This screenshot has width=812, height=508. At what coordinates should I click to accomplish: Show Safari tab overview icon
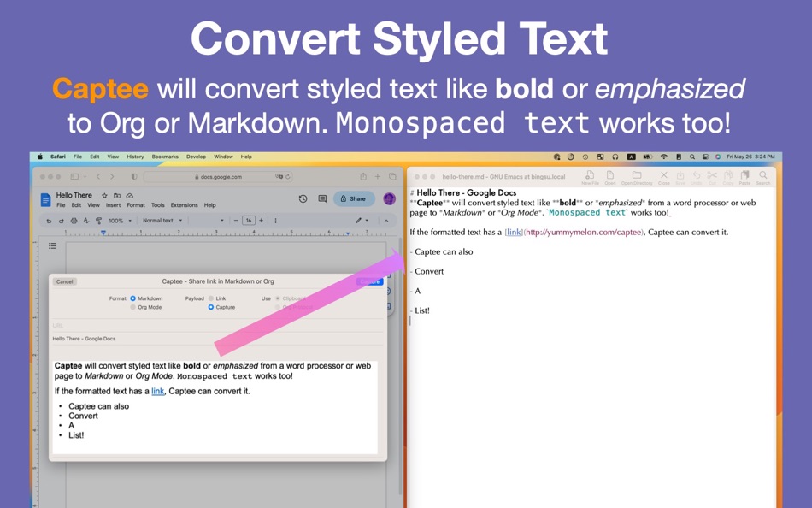pos(392,177)
